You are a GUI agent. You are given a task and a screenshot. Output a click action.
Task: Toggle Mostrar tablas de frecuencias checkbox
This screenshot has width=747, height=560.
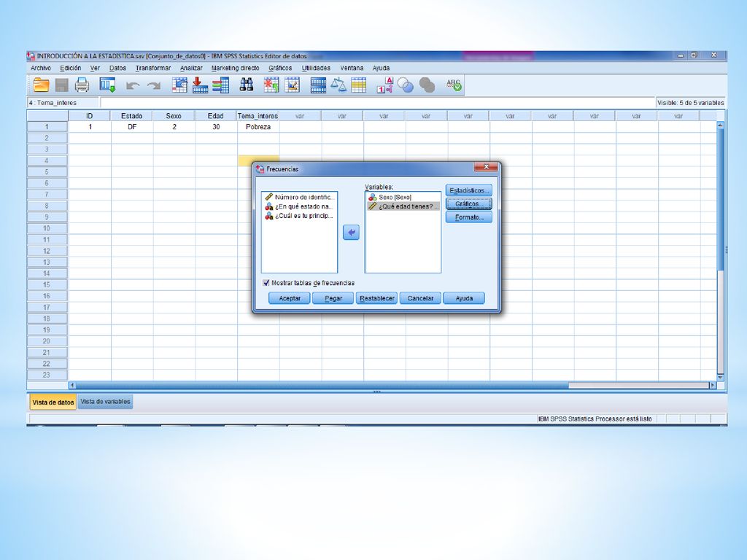266,283
